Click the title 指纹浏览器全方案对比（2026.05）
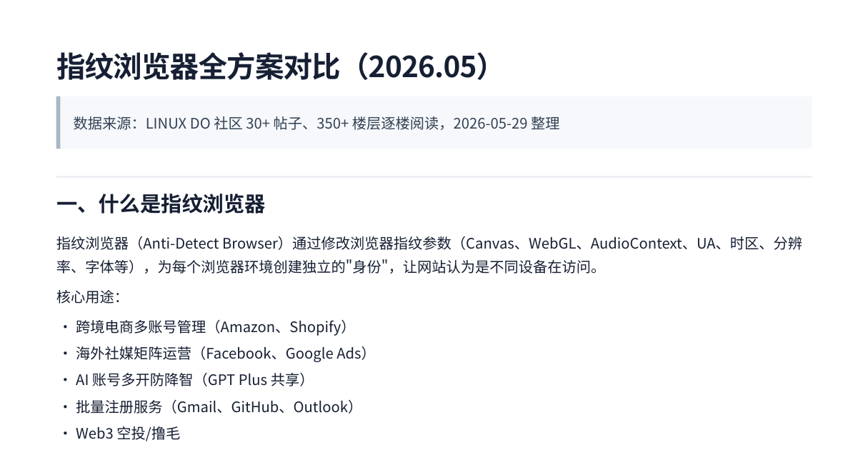Image resolution: width=868 pixels, height=450 pixels. click(x=276, y=67)
